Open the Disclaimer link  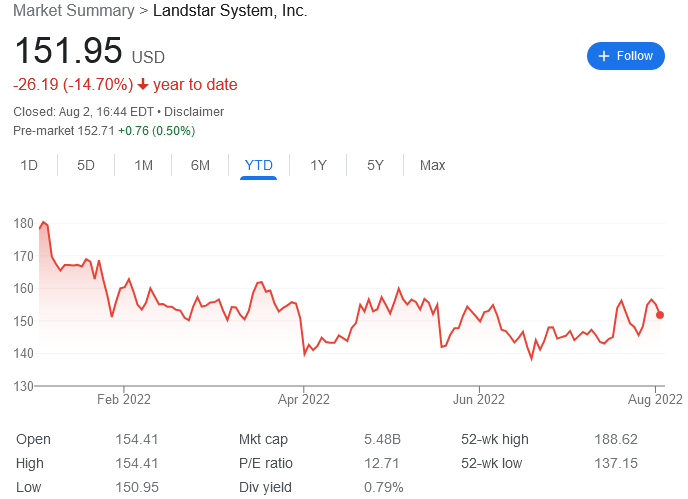pos(194,111)
